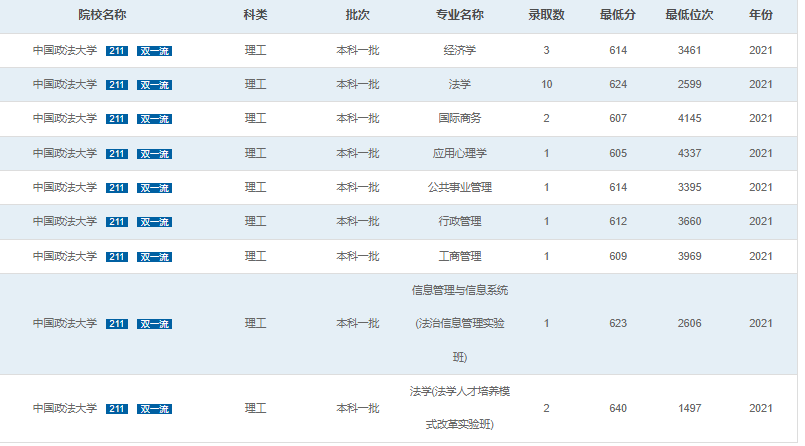Click the 211 badge in the 法学人才培养模式 row
The image size is (805, 446).
(117, 409)
